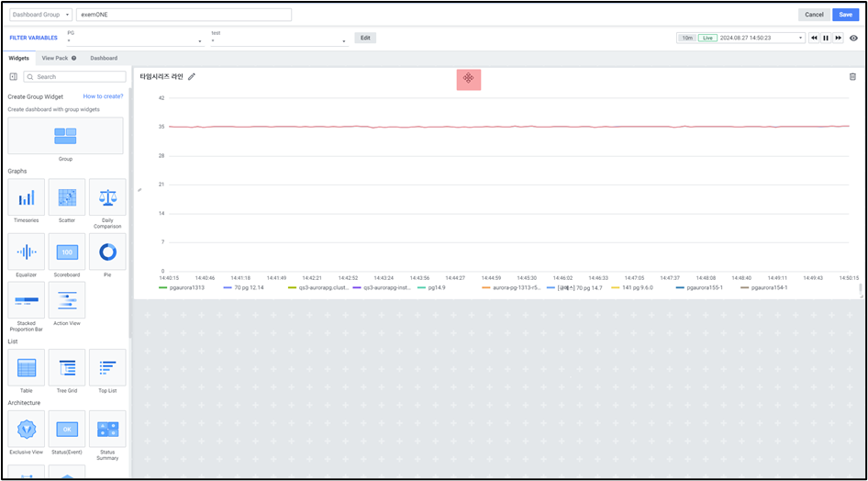The height and width of the screenshot is (481, 868).
Task: Toggle the pgaurora1313 legend series
Action: [185, 287]
